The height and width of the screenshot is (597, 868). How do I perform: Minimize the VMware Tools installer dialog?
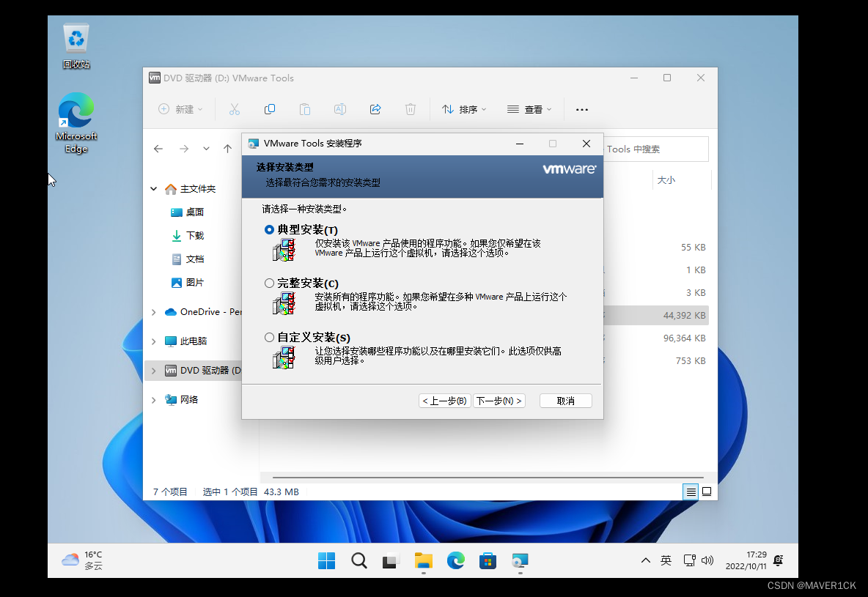click(519, 144)
